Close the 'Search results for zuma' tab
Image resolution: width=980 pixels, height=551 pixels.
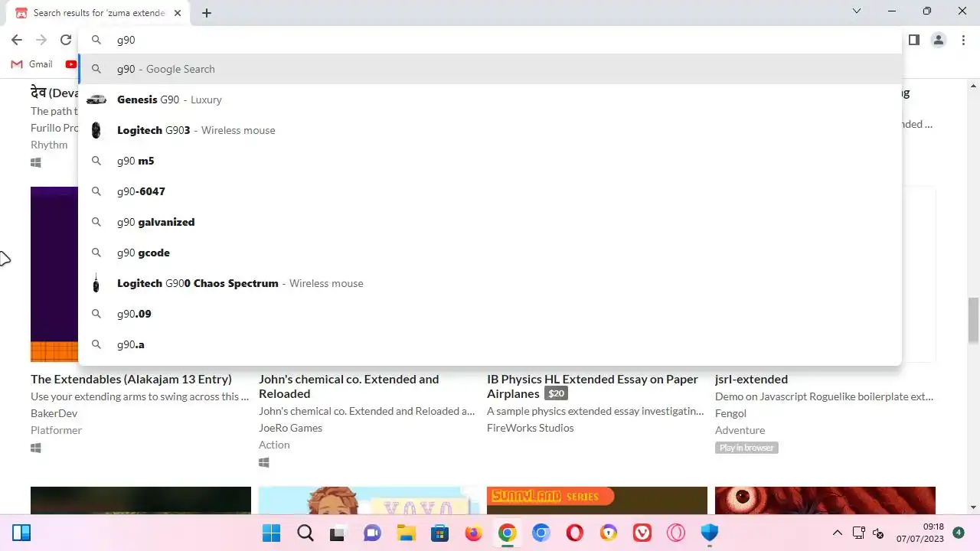(x=178, y=13)
